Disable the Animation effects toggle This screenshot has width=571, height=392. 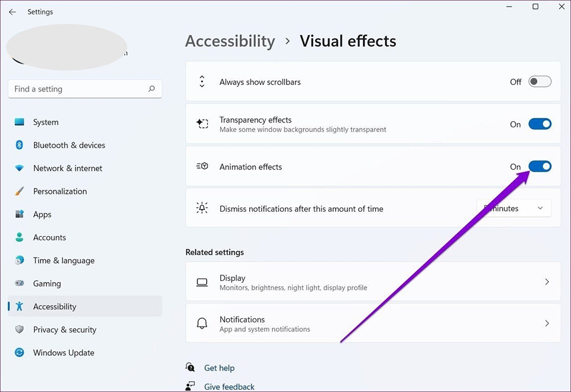tap(539, 167)
